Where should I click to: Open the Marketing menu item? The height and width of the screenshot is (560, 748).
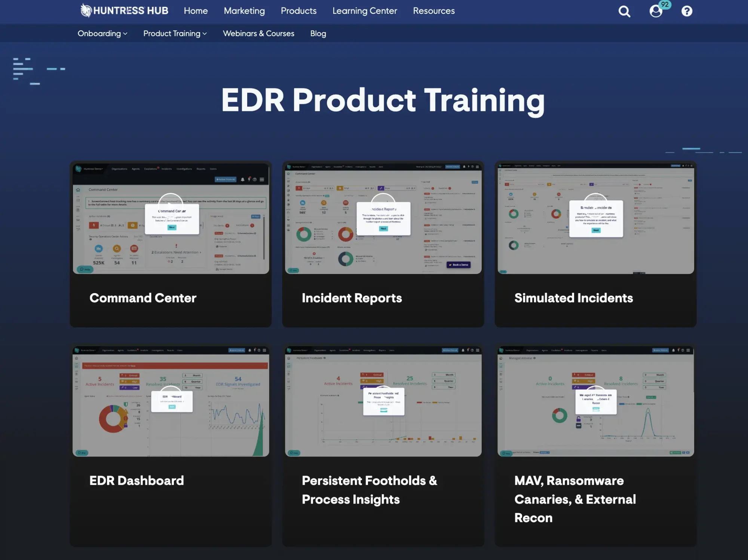(x=244, y=11)
